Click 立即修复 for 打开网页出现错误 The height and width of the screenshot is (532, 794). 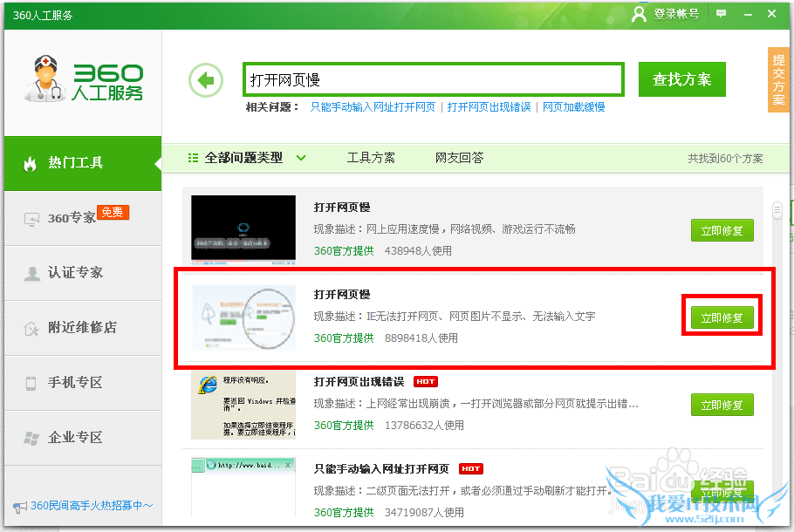point(722,405)
